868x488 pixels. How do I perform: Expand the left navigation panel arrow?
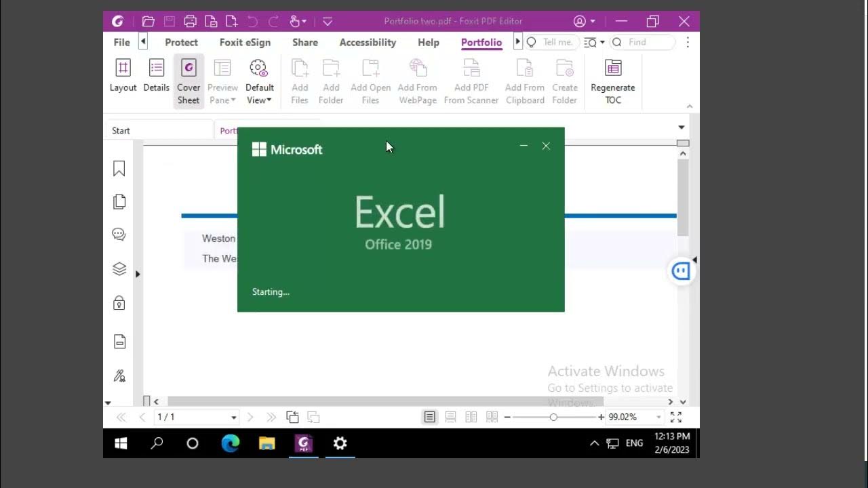(138, 274)
